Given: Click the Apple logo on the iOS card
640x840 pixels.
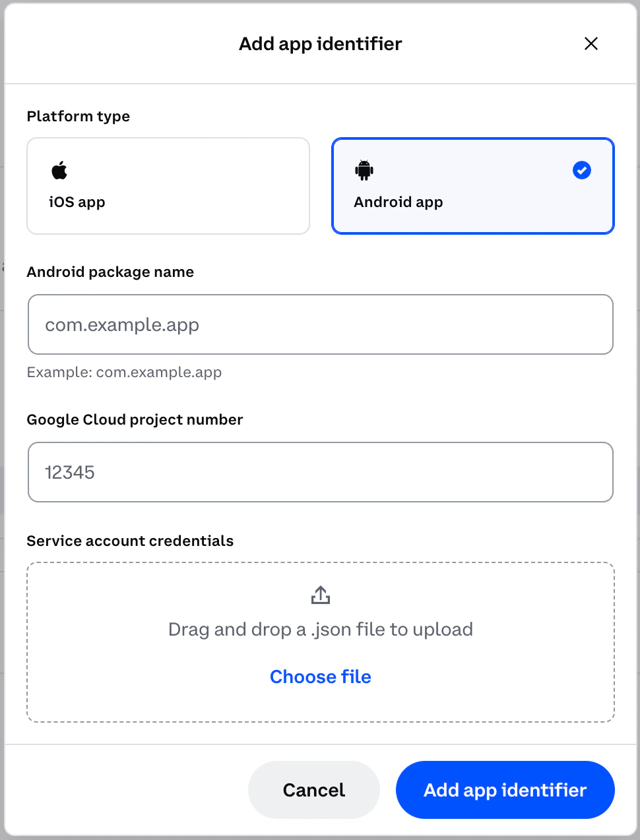Looking at the screenshot, I should [59, 170].
